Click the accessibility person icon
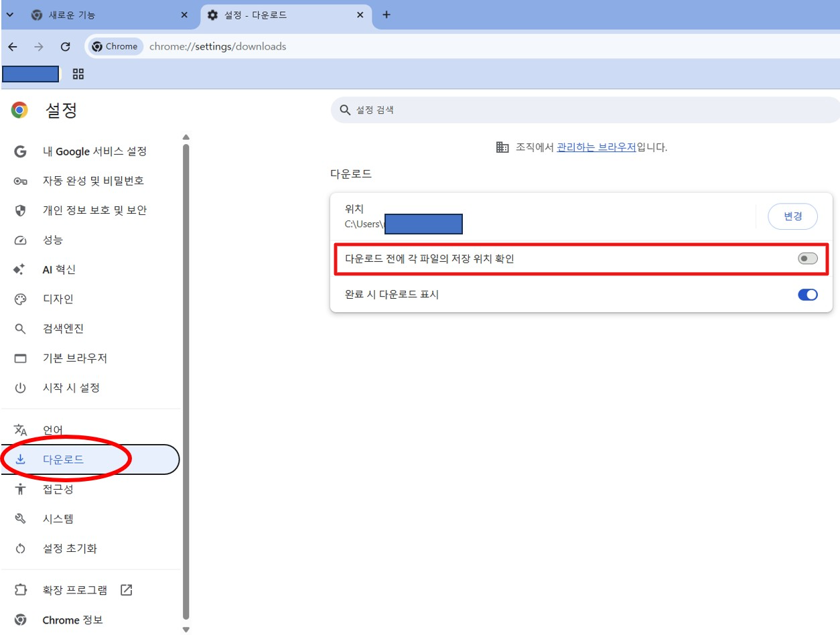This screenshot has width=840, height=635. pos(20,489)
